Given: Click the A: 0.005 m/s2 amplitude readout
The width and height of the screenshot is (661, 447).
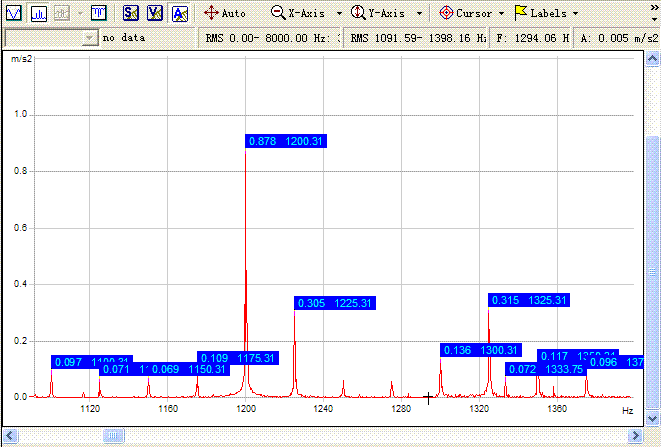Looking at the screenshot, I should coord(618,38).
